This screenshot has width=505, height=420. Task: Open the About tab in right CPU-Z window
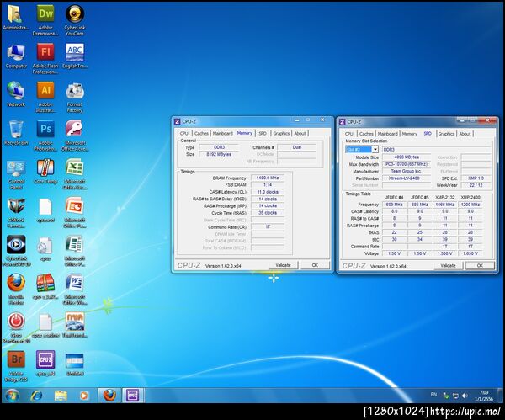pos(465,133)
